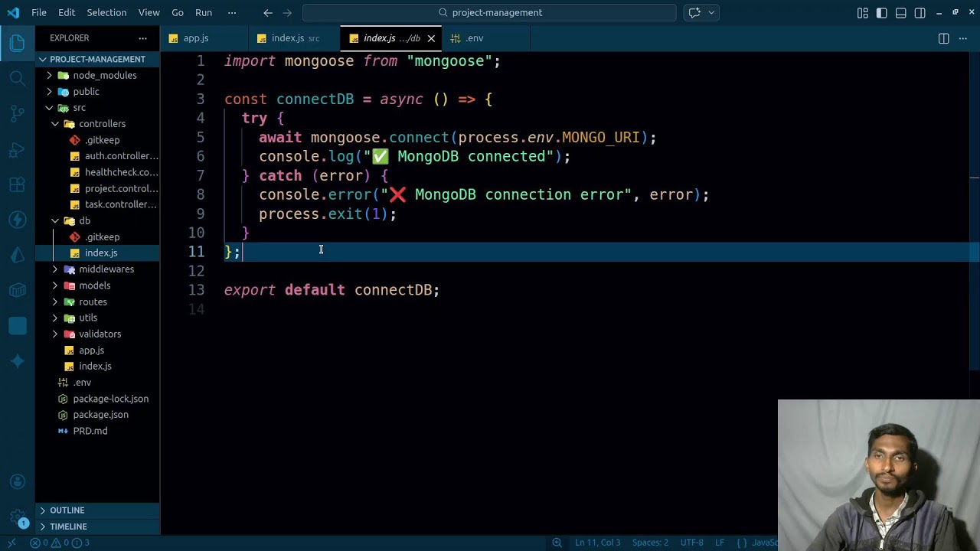Open the Extensions view

coord(17,184)
